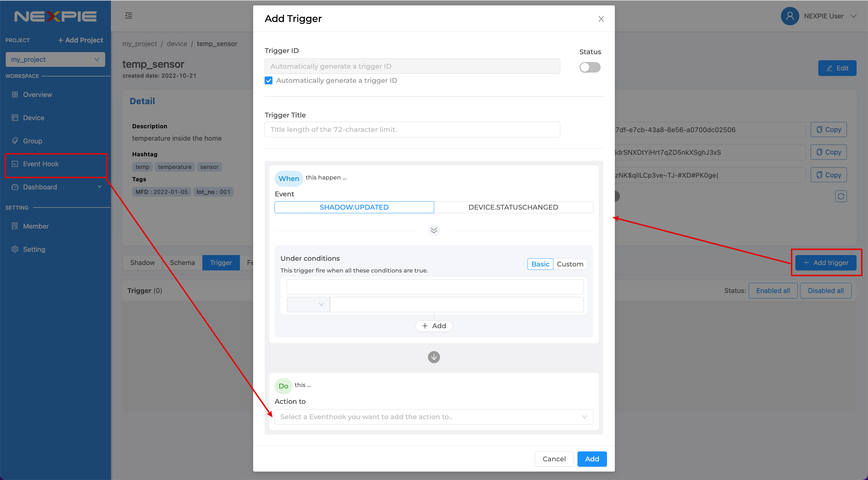Click the MFD : 2022-01-05 tag
The image size is (868, 480).
point(162,192)
